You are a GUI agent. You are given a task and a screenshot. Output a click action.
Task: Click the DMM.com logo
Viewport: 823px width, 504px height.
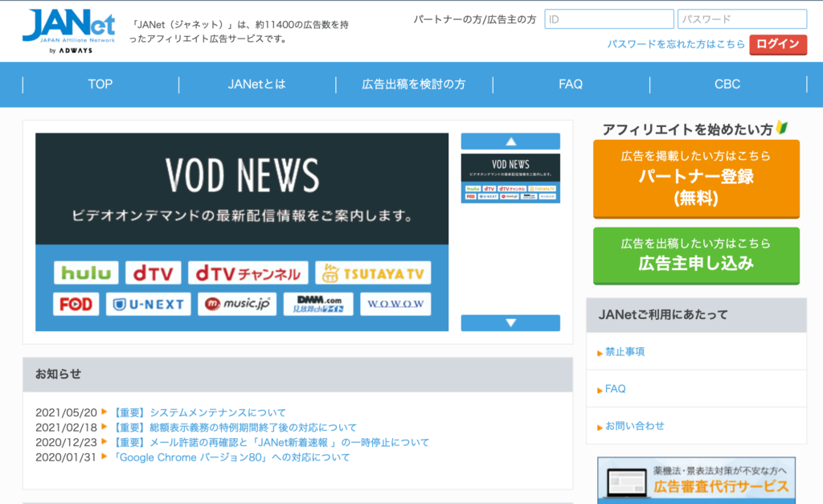[318, 304]
